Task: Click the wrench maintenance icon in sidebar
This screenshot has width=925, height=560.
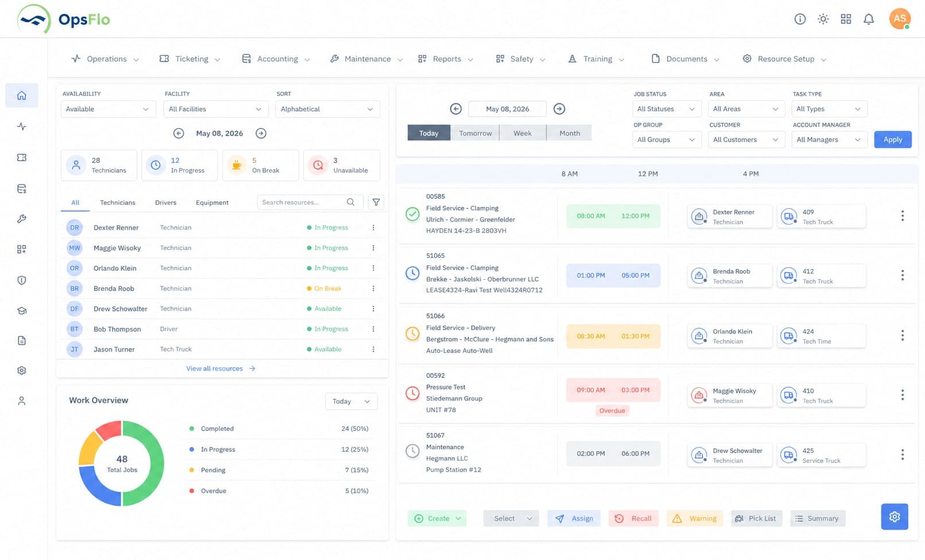Action: click(x=22, y=219)
